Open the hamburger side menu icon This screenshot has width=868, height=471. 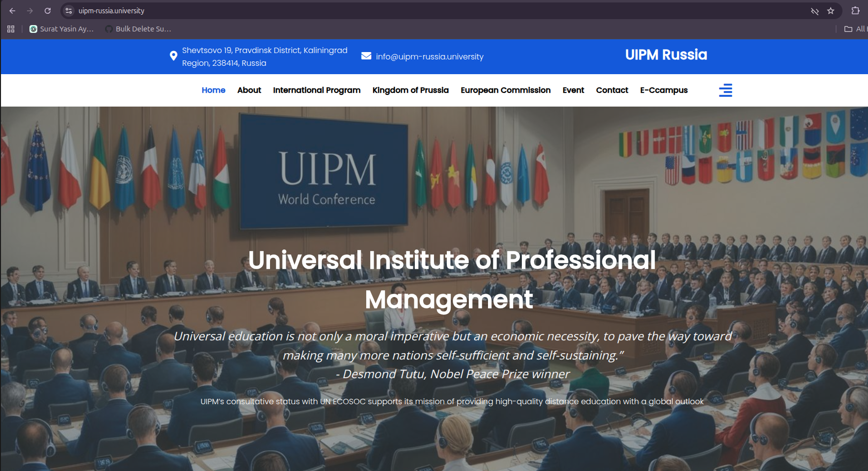point(726,90)
